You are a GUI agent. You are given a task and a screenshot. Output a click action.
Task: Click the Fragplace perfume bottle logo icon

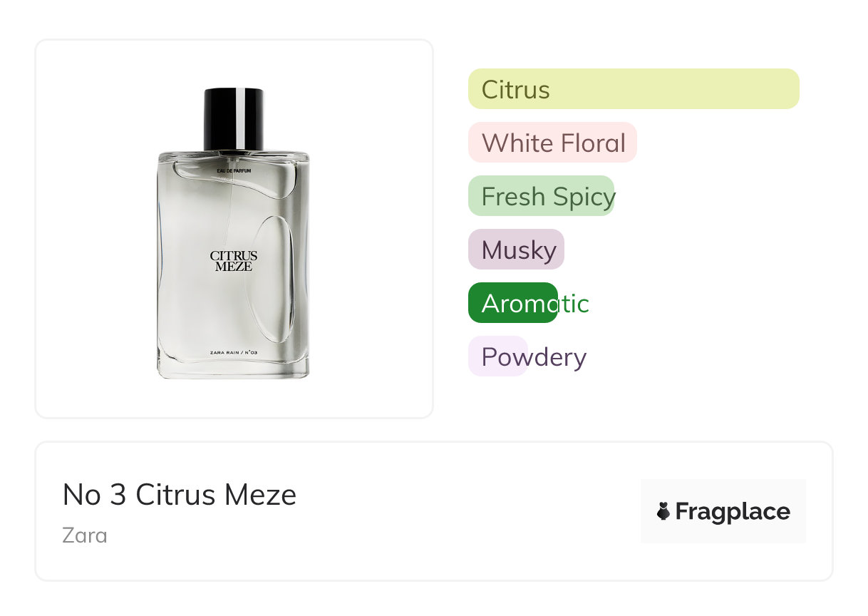(663, 511)
